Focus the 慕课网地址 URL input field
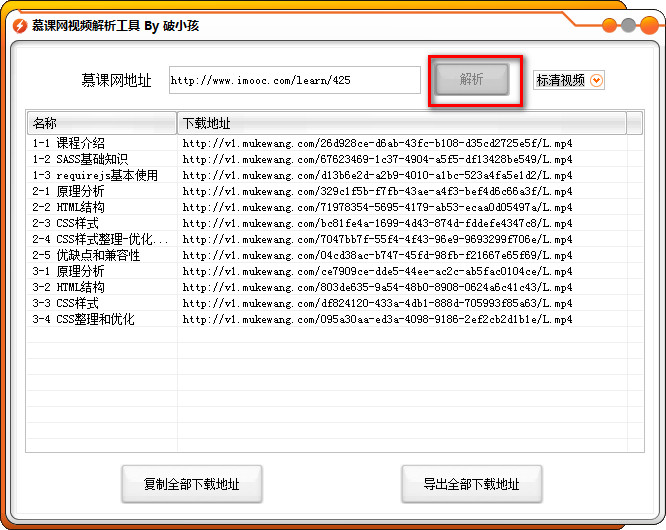The image size is (666, 530). click(295, 80)
